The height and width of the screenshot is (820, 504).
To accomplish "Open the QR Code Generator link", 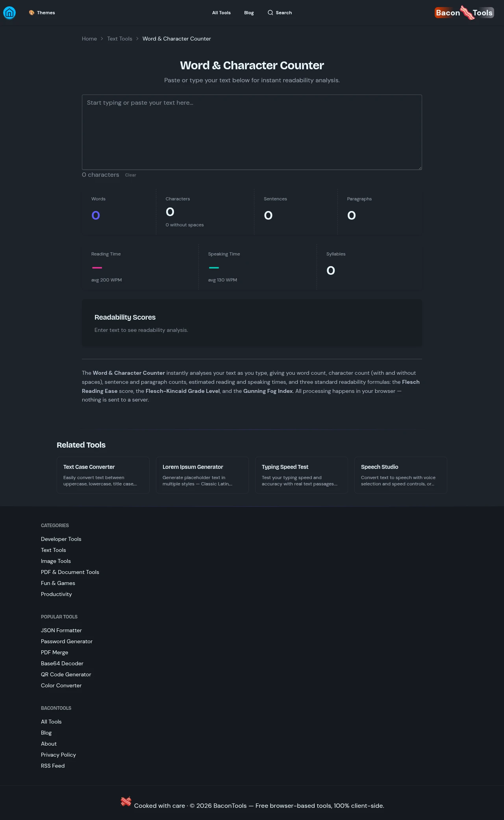I will [x=66, y=675].
